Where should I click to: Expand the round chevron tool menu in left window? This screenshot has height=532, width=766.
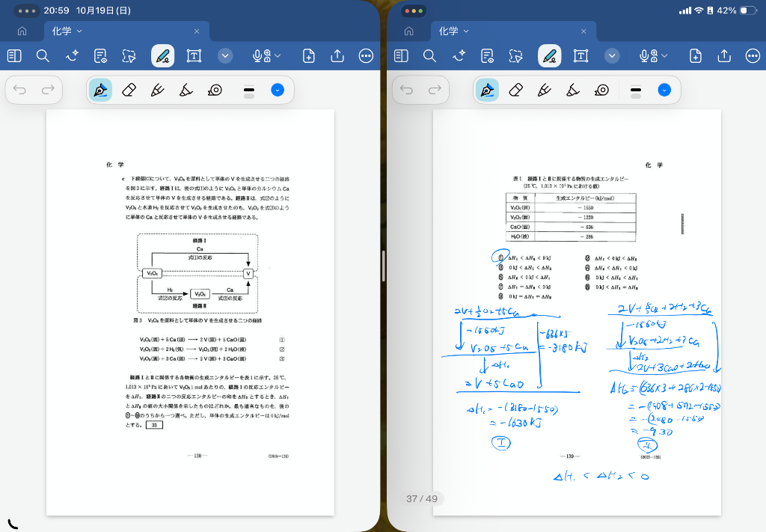[x=226, y=56]
